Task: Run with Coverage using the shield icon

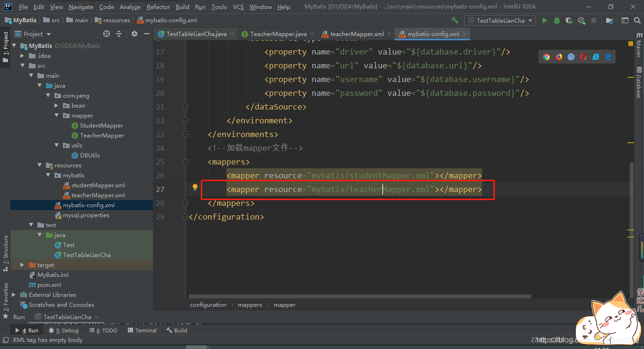Action: pyautogui.click(x=569, y=20)
